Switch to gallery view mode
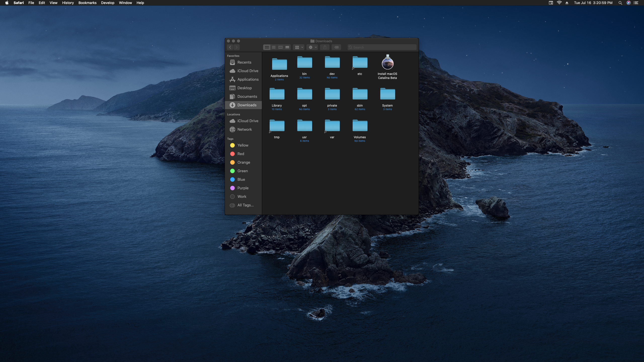644x362 pixels. point(287,47)
